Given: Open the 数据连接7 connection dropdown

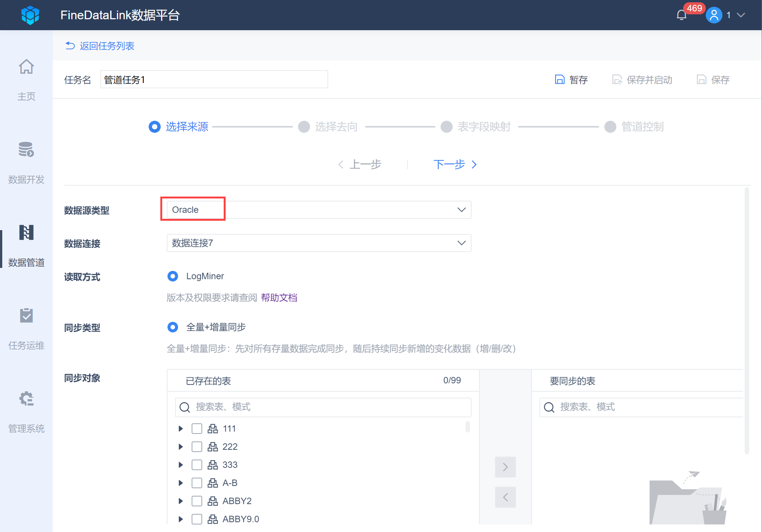Looking at the screenshot, I should click(318, 243).
